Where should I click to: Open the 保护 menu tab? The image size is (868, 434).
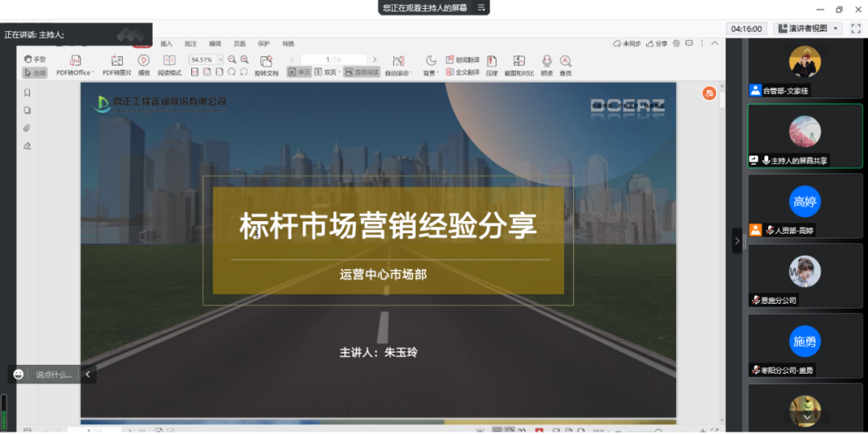(264, 43)
